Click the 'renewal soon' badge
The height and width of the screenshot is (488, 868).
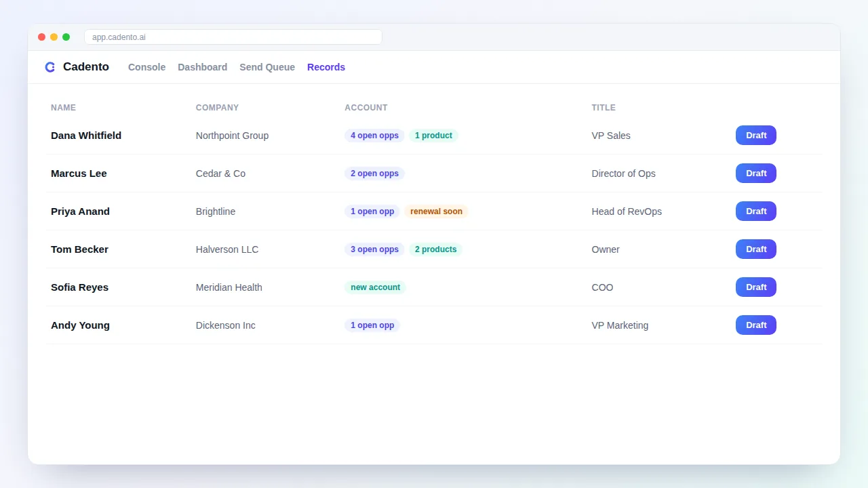[x=436, y=211]
